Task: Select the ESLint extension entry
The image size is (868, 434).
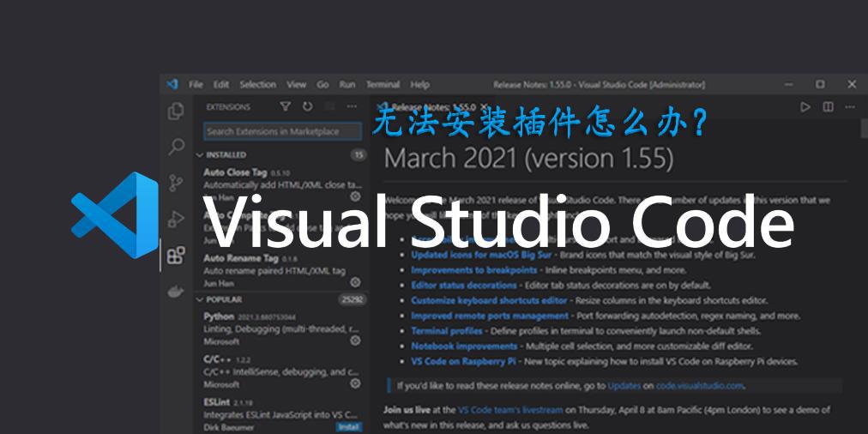Action: pos(282,414)
